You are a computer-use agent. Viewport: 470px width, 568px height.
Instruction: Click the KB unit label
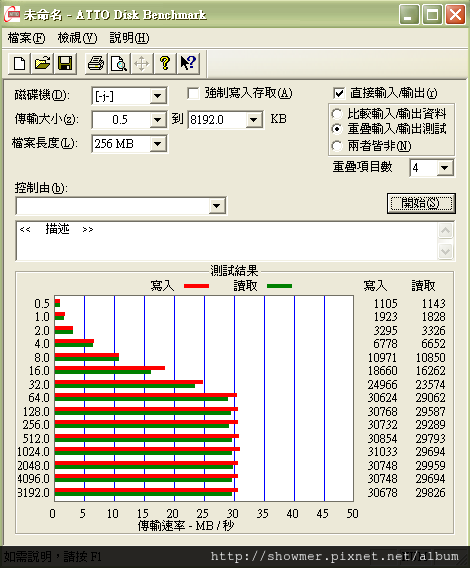click(x=278, y=119)
